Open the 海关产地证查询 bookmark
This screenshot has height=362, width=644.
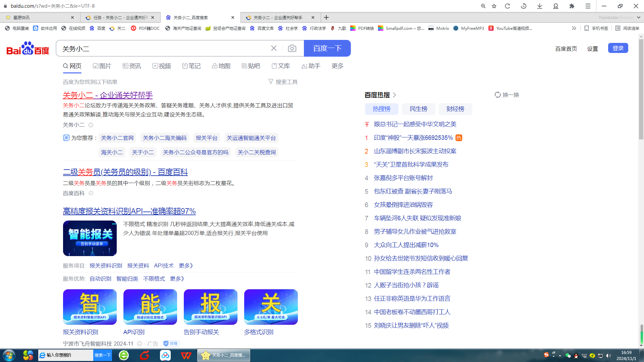click(x=183, y=28)
